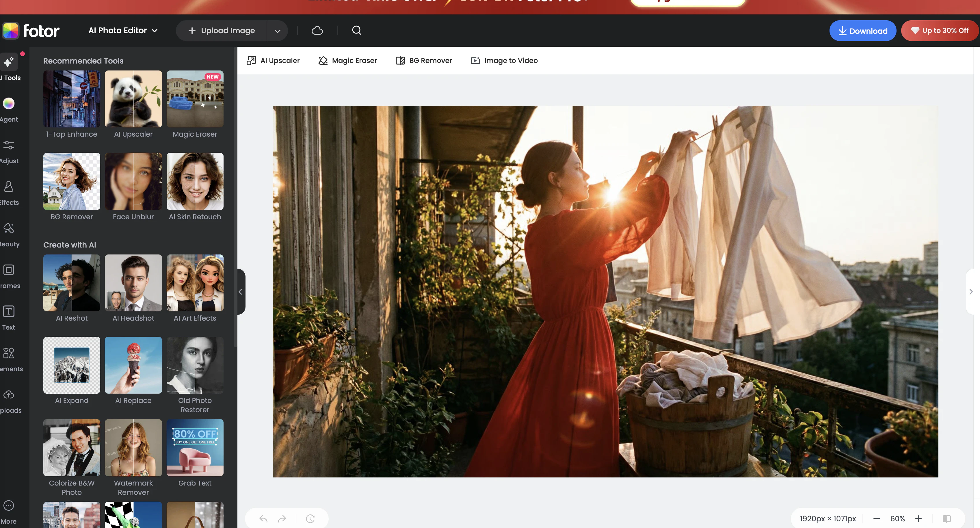Open the Beauty sidebar panel
980x528 pixels.
pos(9,235)
